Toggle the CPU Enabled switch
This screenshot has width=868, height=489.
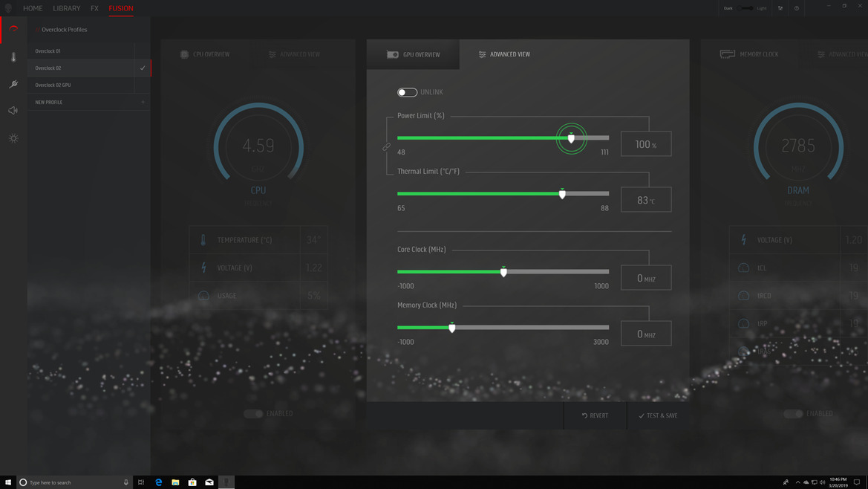click(x=253, y=414)
